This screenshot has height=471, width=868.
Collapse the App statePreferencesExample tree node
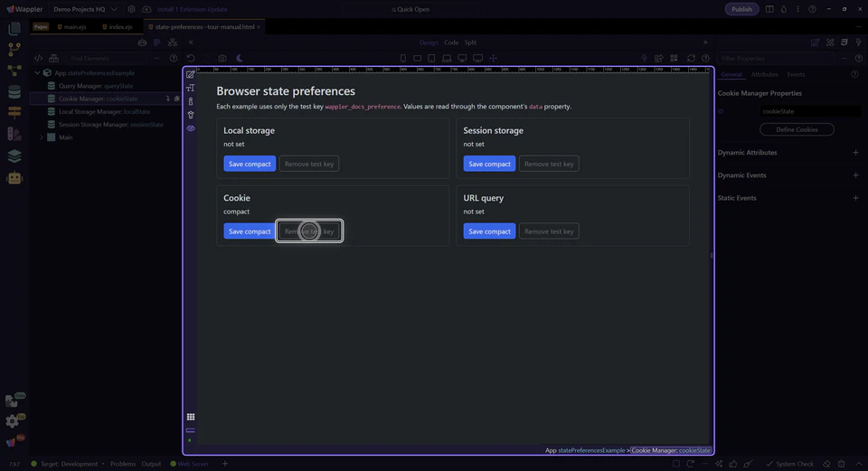(x=38, y=73)
